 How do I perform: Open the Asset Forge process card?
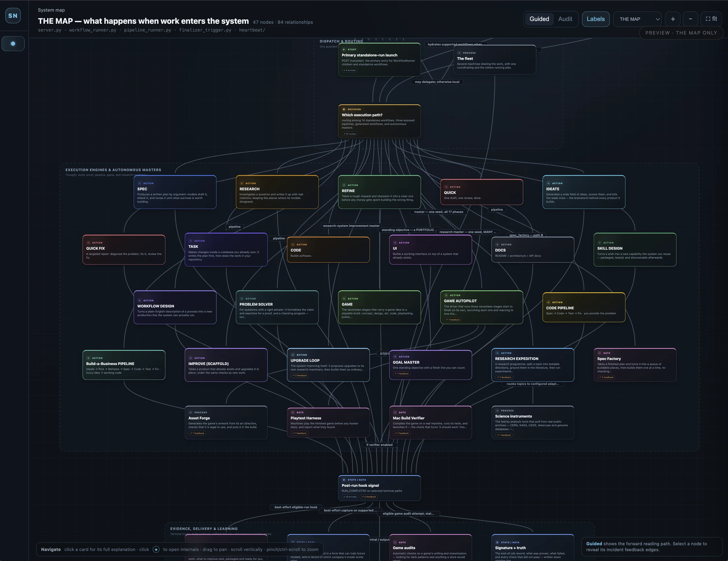[x=226, y=423]
